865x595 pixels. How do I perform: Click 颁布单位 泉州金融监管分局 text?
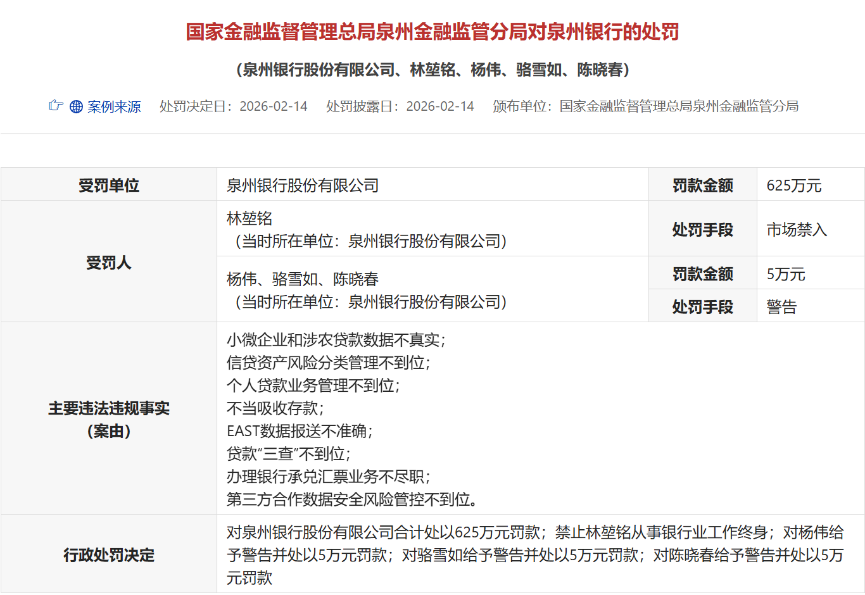click(x=645, y=106)
